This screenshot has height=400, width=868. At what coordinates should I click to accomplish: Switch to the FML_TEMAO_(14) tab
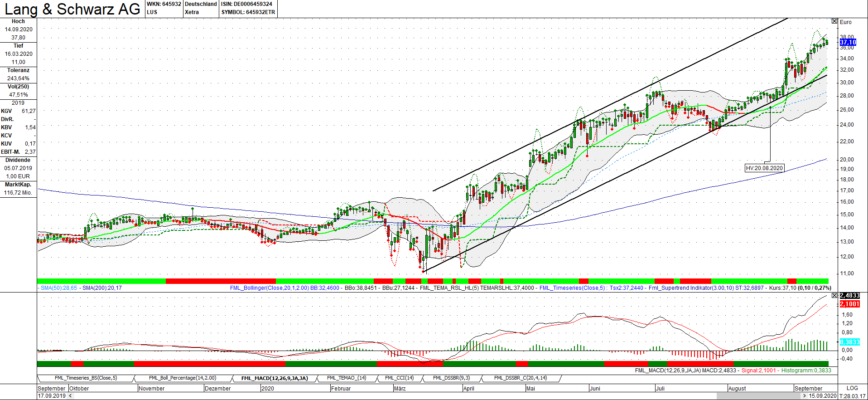click(x=347, y=378)
